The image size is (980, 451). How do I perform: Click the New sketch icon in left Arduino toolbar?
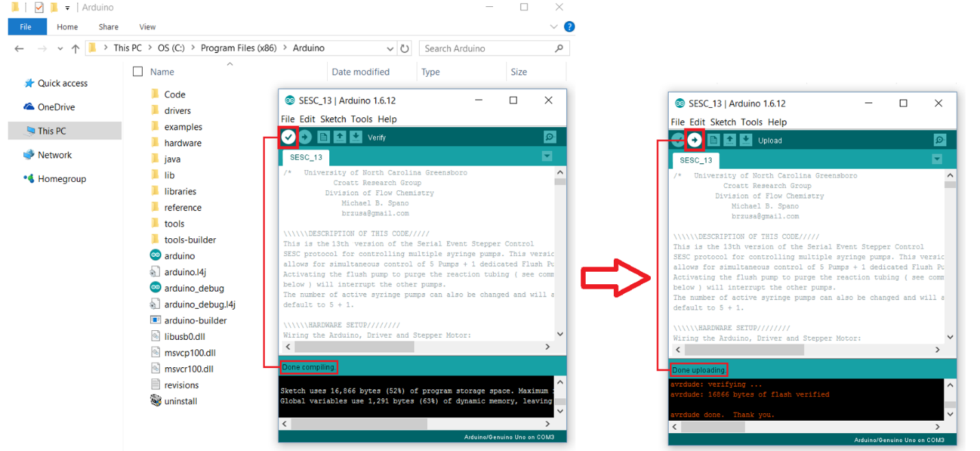click(323, 137)
